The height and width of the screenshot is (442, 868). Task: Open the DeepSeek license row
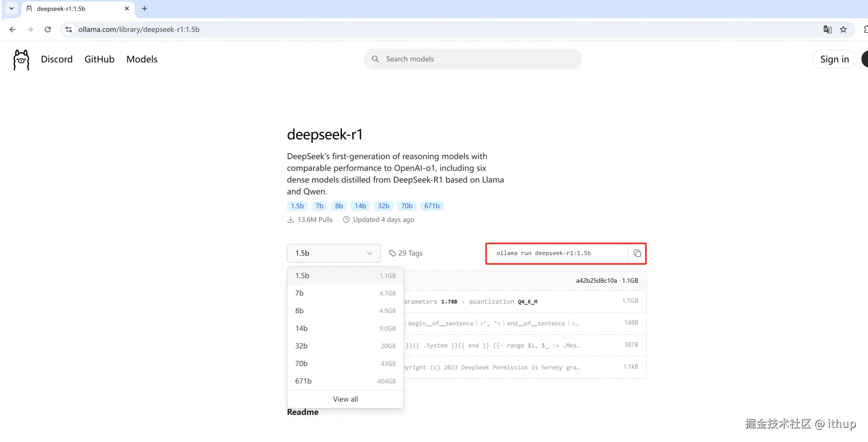point(525,368)
